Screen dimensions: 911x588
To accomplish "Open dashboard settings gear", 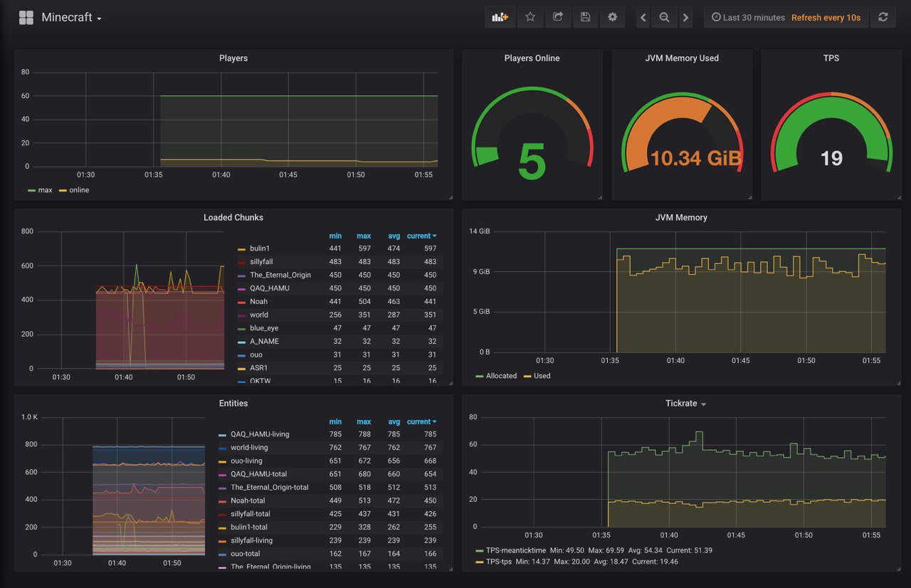I will pos(613,17).
